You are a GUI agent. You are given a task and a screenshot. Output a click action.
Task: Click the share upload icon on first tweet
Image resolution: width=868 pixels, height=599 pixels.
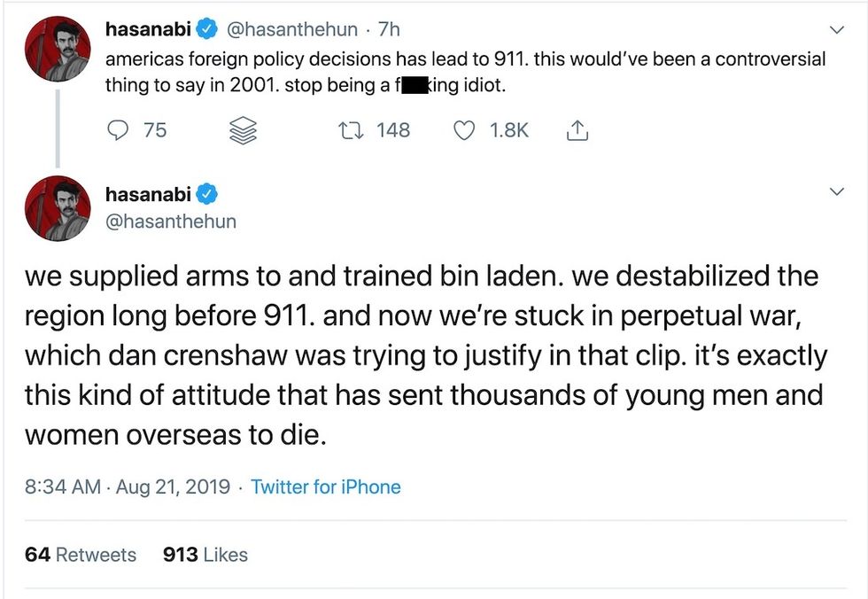pos(576,131)
